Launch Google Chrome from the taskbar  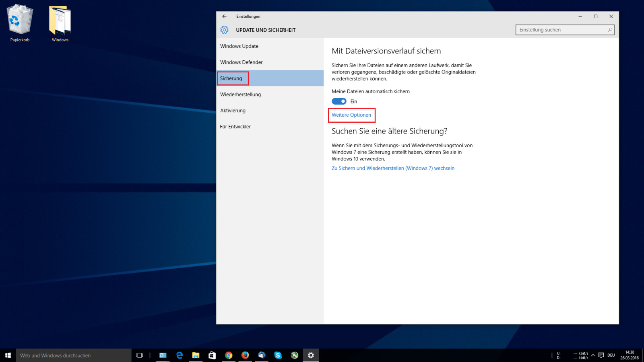pyautogui.click(x=229, y=355)
